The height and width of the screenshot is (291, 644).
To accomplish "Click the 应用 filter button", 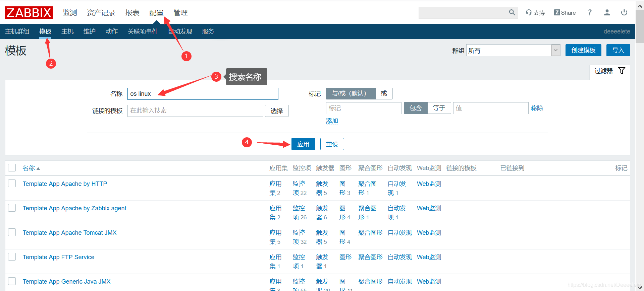I will (303, 144).
